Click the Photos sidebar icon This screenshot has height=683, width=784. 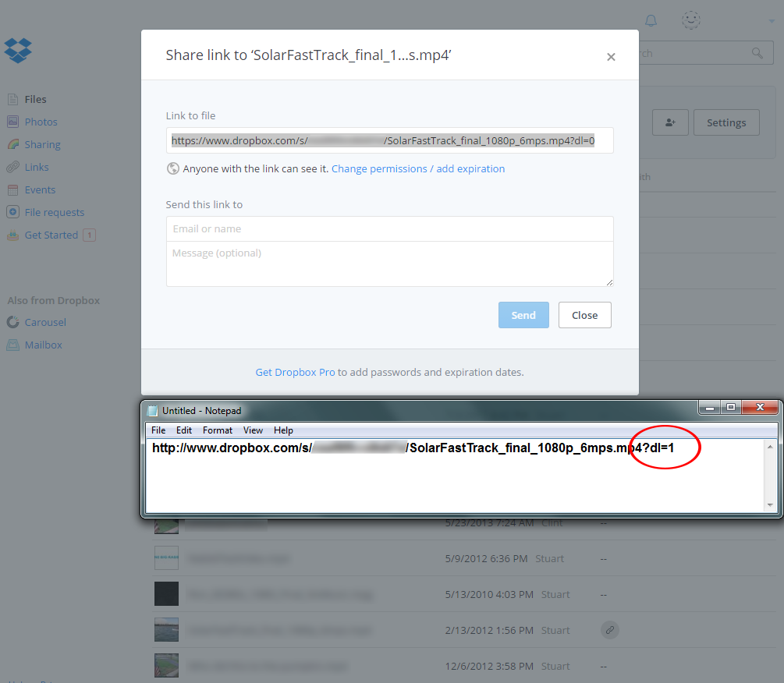[x=13, y=122]
